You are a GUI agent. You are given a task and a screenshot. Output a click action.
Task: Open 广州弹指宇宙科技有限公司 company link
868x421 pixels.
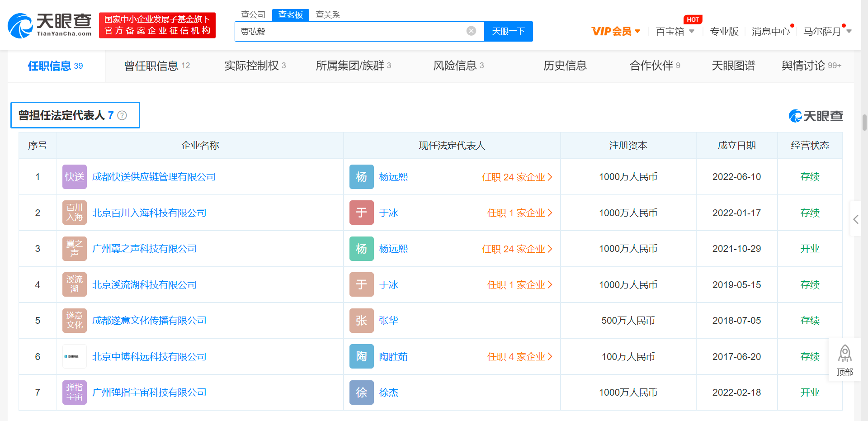[149, 393]
